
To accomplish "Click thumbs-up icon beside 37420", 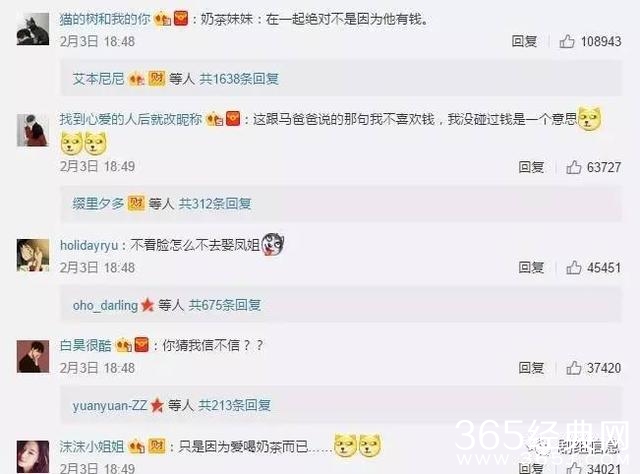I will point(573,368).
